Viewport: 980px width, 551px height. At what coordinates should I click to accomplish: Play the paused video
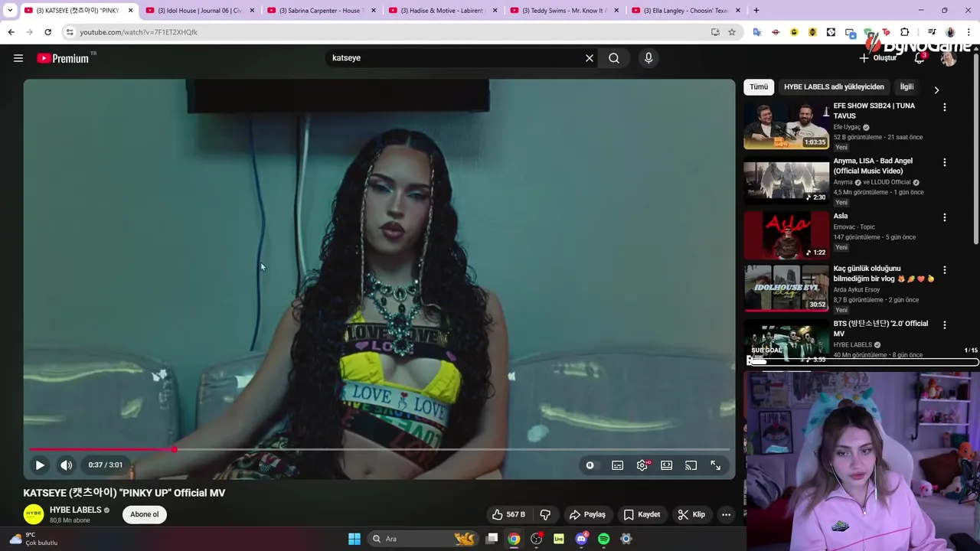pyautogui.click(x=40, y=465)
